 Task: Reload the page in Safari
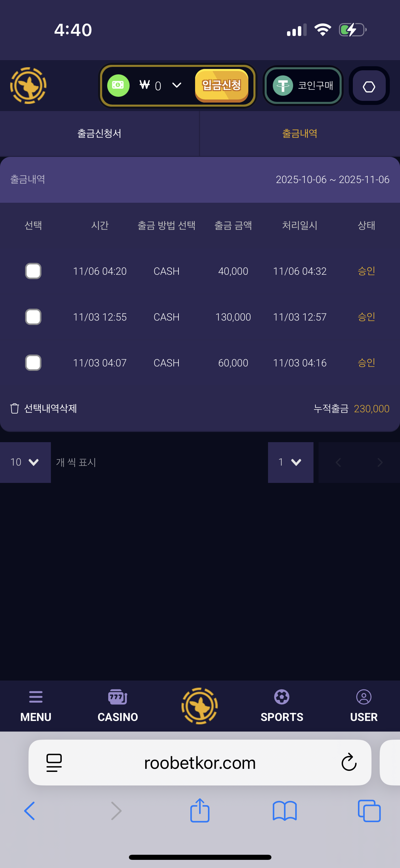tap(349, 762)
